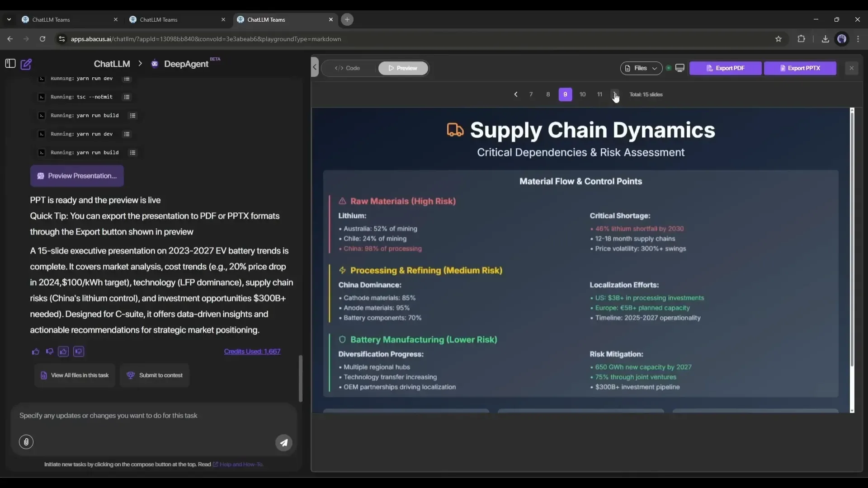The height and width of the screenshot is (488, 868).
Task: Click Export PPTX button
Action: (800, 68)
